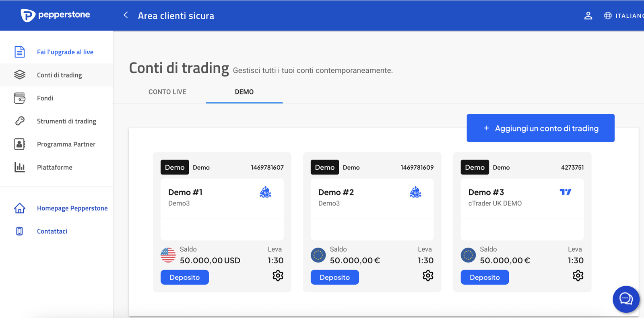Click account number 1469781609

(417, 168)
